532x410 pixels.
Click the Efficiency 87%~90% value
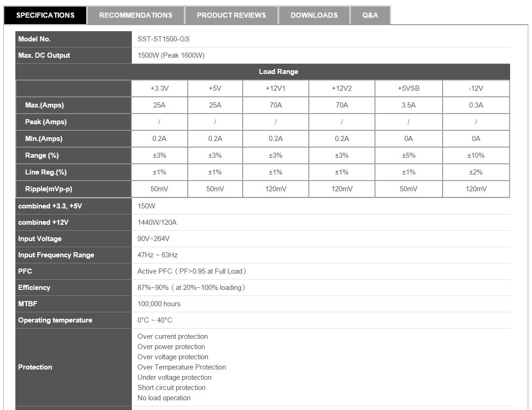click(191, 288)
